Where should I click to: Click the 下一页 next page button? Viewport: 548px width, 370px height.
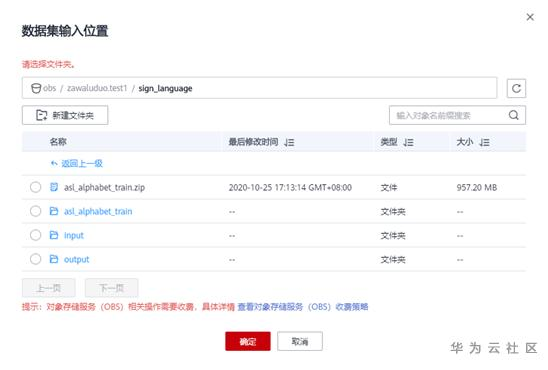[111, 288]
